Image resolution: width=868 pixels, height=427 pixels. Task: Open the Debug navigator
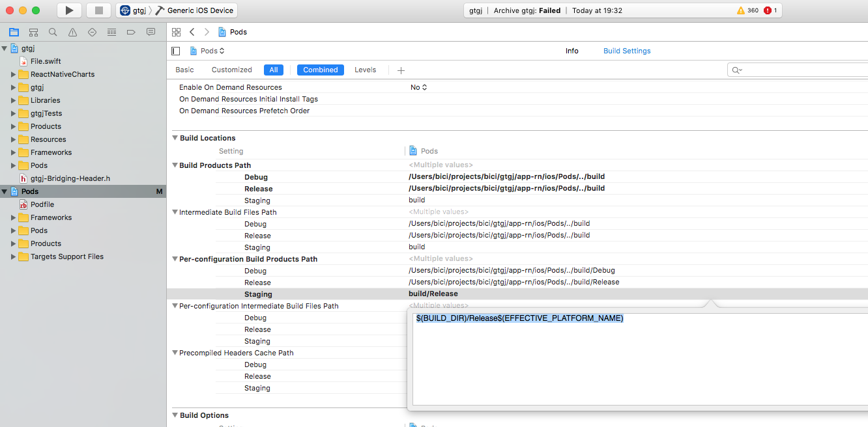point(111,32)
